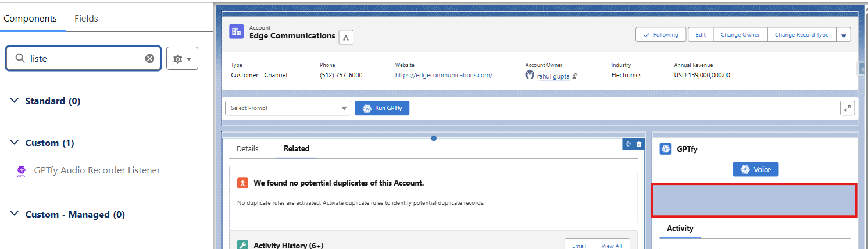Click the duplicates warning icon
Viewport: 868px width, 249px height.
(x=243, y=183)
